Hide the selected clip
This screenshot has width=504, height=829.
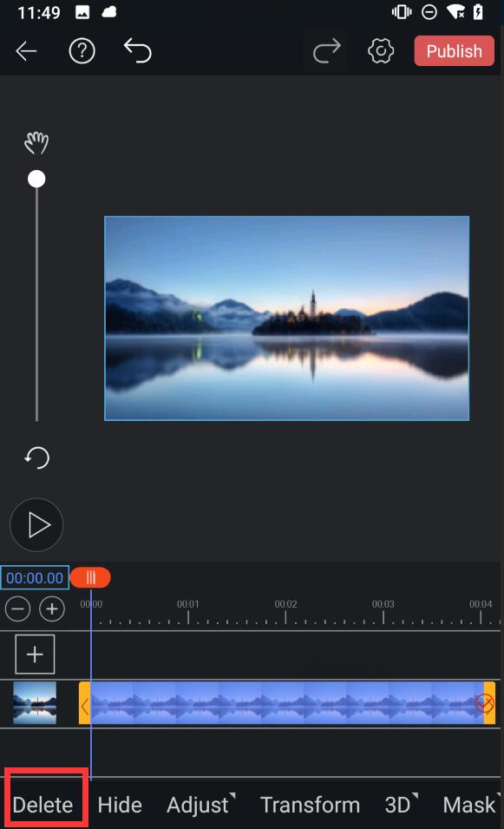pos(120,806)
